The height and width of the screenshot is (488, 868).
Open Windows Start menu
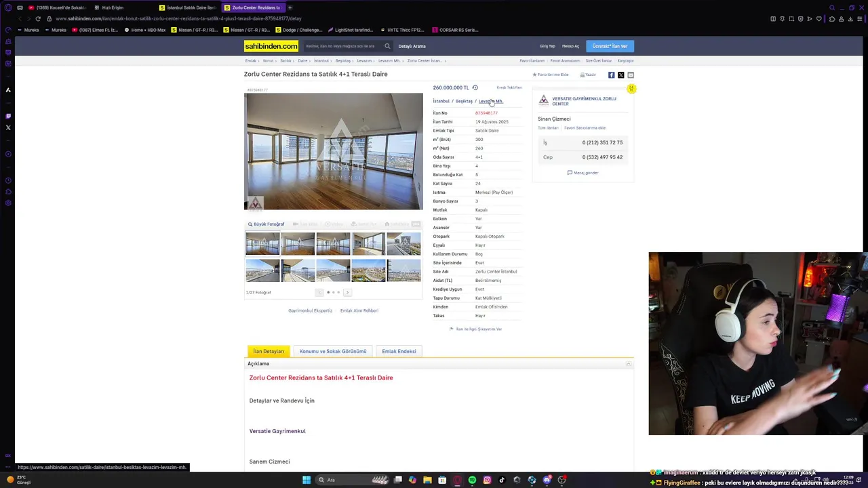pyautogui.click(x=307, y=480)
